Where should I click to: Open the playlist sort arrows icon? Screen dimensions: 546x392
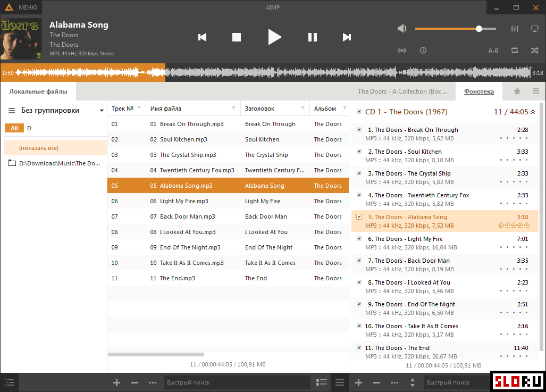pyautogui.click(x=413, y=382)
